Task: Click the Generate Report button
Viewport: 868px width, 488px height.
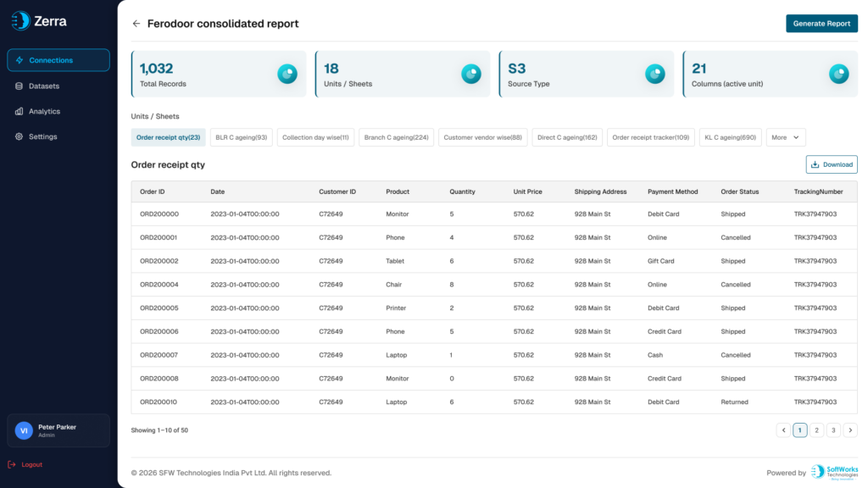Action: pyautogui.click(x=821, y=23)
